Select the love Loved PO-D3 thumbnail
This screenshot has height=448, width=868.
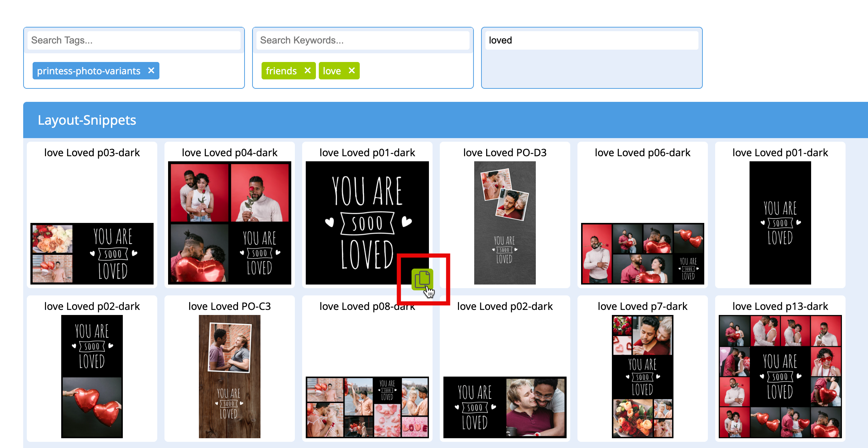(505, 223)
